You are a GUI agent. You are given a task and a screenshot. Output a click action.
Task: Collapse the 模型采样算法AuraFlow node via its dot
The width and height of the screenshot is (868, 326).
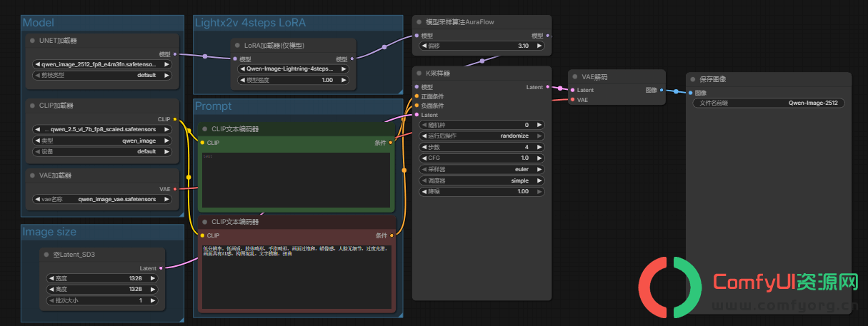click(419, 22)
